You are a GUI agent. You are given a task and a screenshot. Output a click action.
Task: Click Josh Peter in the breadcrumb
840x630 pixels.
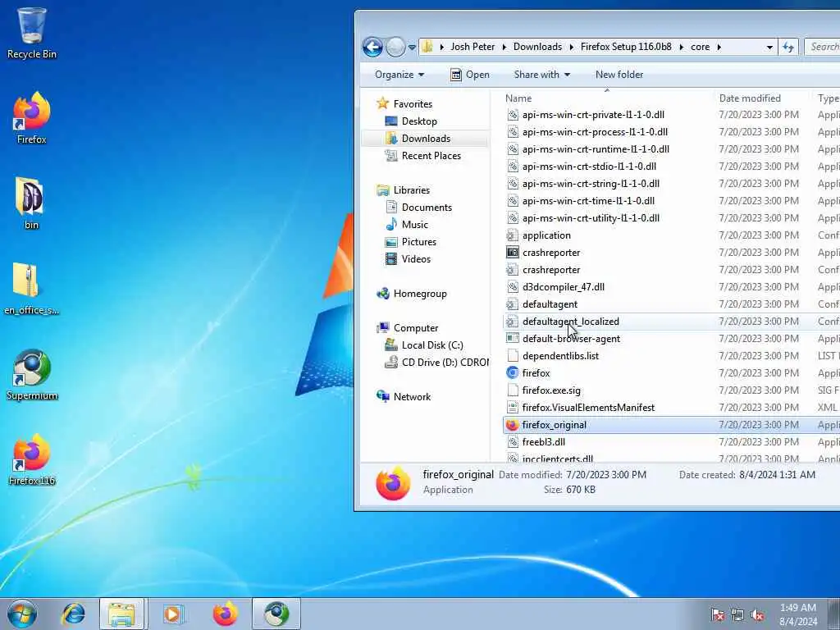pos(472,47)
